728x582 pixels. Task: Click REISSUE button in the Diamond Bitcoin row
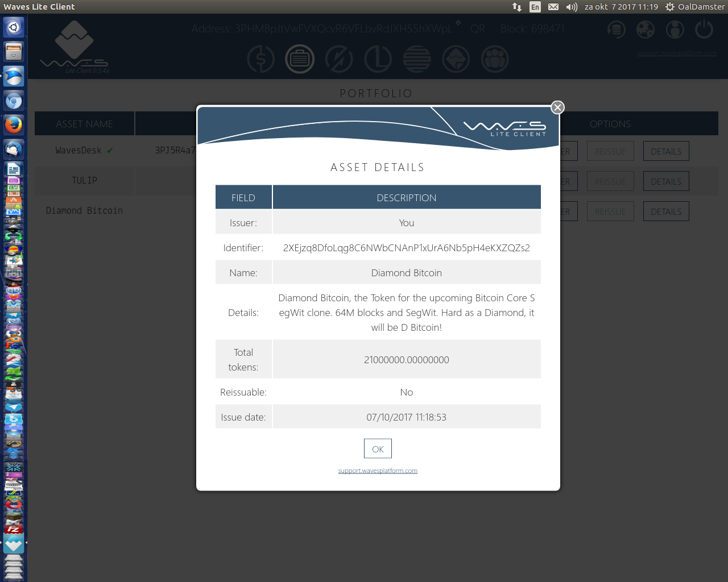pyautogui.click(x=610, y=211)
